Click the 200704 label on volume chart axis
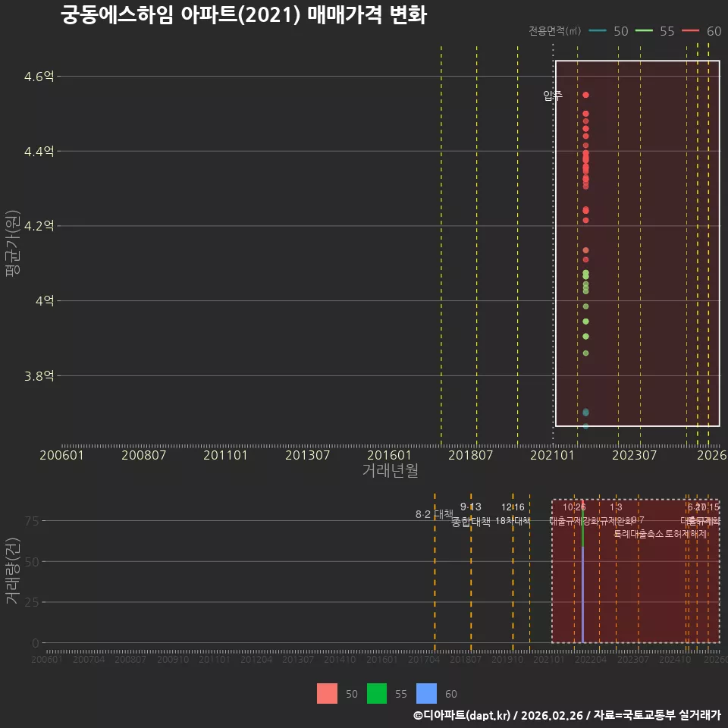 coord(89,659)
